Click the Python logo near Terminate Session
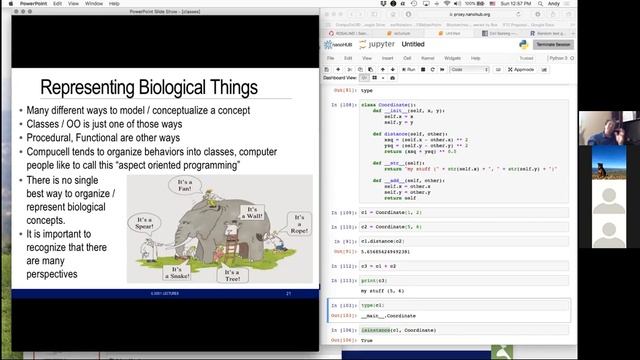The image size is (640, 360). [x=524, y=44]
